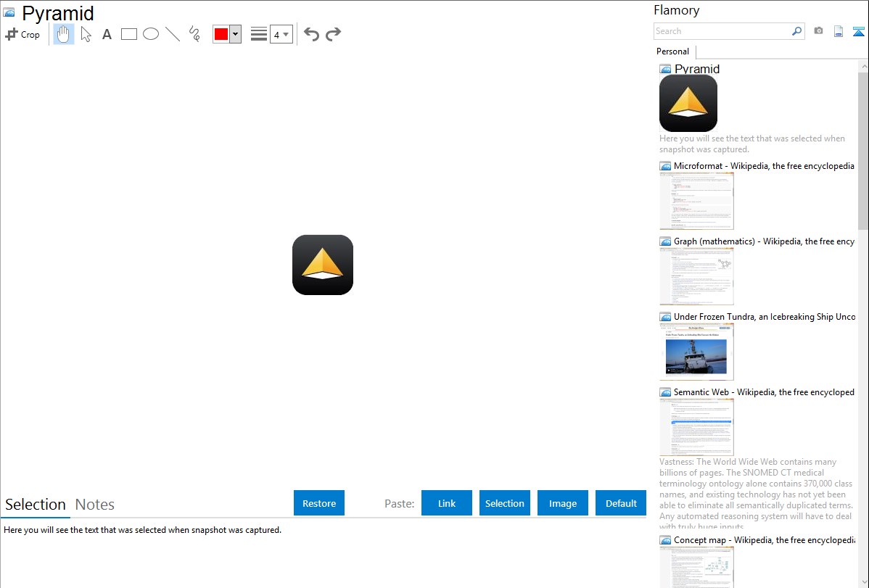Switch to the Selection tab
869x588 pixels.
(36, 505)
